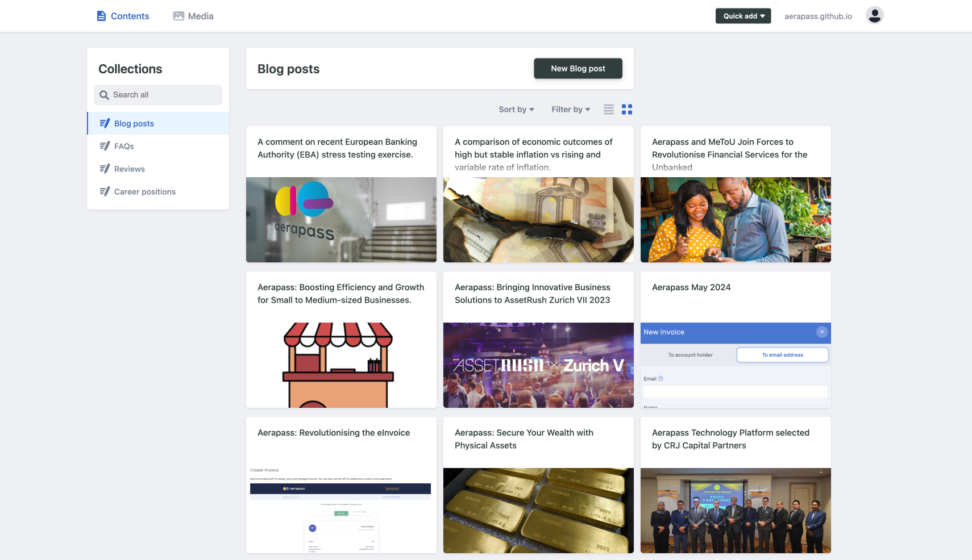Click the Contents document icon
The image size is (972, 560).
[101, 16]
